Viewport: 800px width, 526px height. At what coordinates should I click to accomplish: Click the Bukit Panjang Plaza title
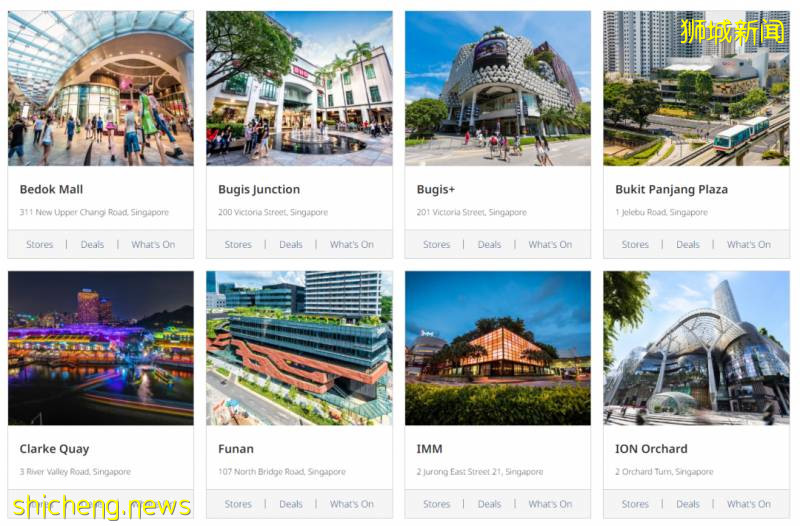671,189
